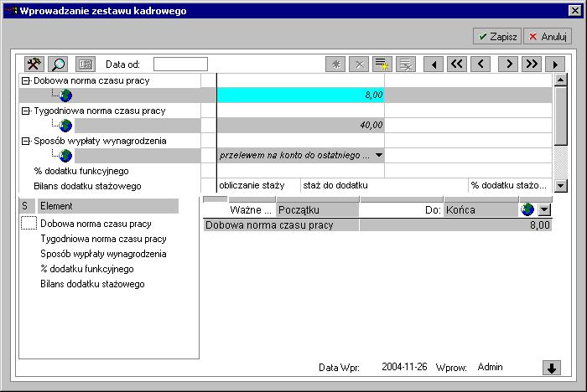The image size is (587, 392).
Task: Click the asterisk new record button
Action: (335, 64)
